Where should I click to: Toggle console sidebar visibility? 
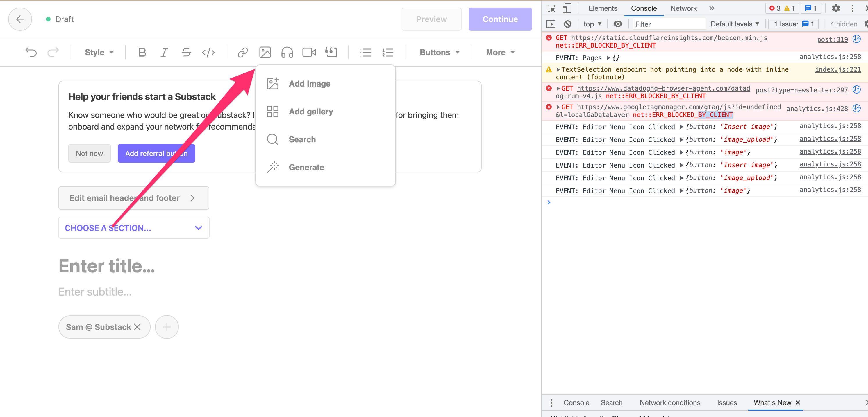pos(551,24)
